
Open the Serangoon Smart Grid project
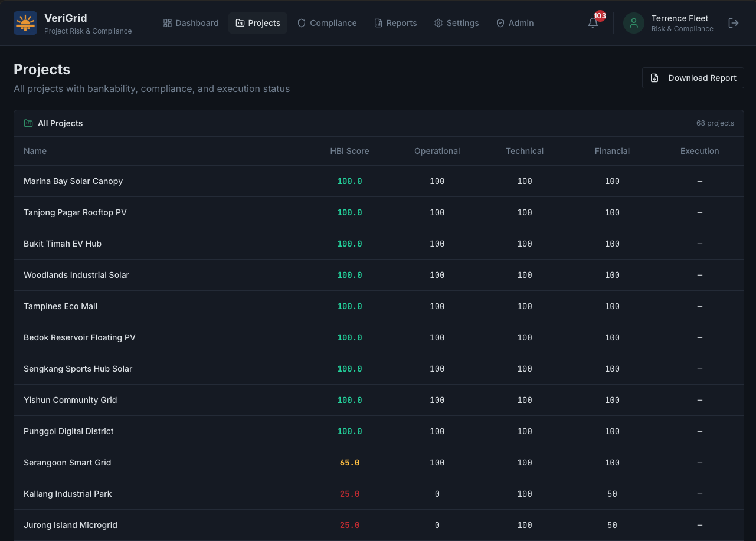[379, 463]
